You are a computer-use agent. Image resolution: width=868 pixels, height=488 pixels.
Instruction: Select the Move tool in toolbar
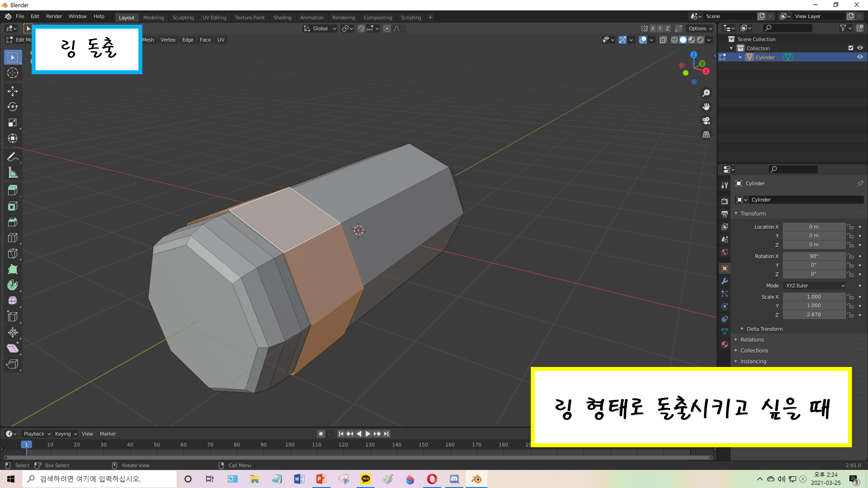pyautogui.click(x=13, y=91)
